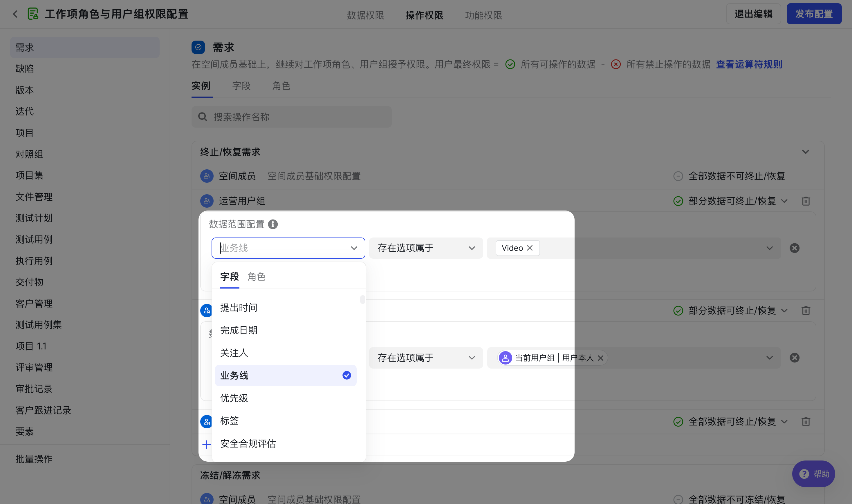This screenshot has width=852, height=504.
Task: Open 迭代 in the sidebar
Action: pos(85,111)
